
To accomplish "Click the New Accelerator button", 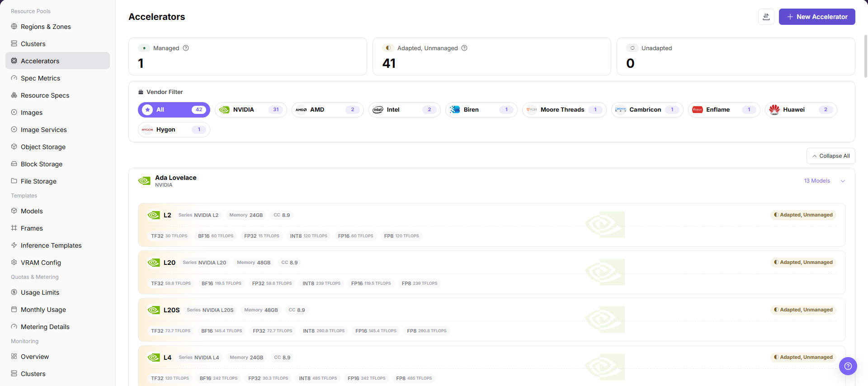I will click(x=817, y=17).
